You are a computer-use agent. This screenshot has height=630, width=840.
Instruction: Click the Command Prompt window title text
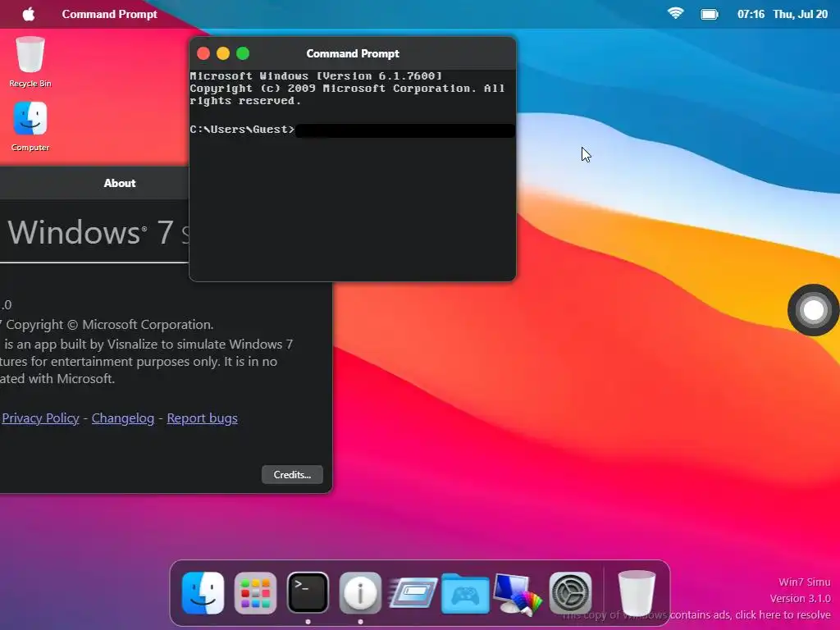pyautogui.click(x=353, y=53)
